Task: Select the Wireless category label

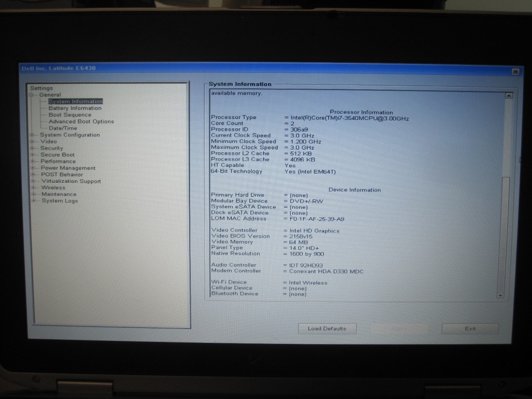Action: [x=54, y=188]
